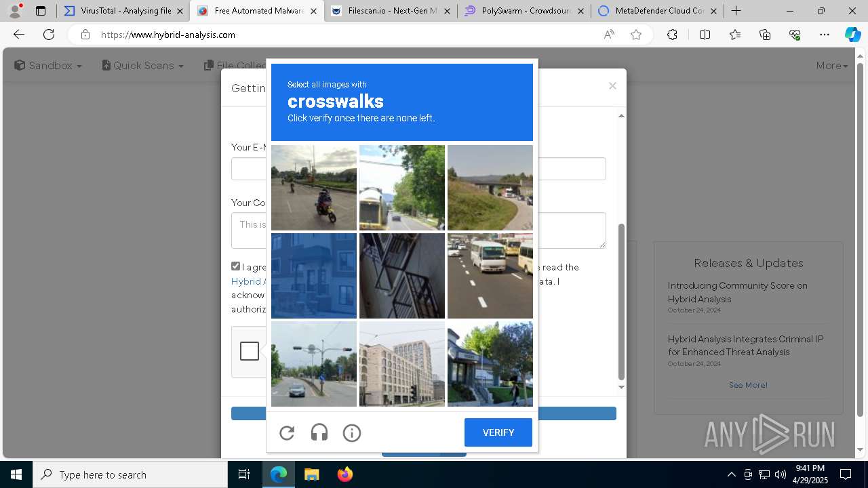Click the See More! link
This screenshot has width=868, height=488.
(x=748, y=385)
